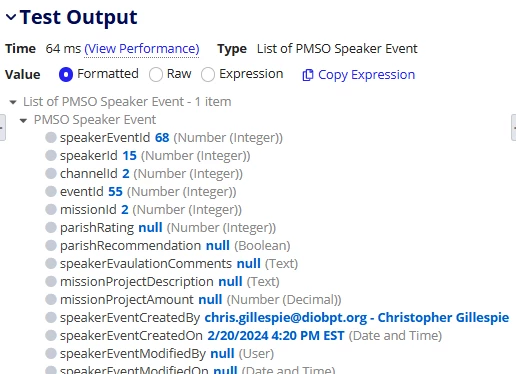
Task: Click the bullet icon beside parishRating
Action: pyautogui.click(x=51, y=227)
